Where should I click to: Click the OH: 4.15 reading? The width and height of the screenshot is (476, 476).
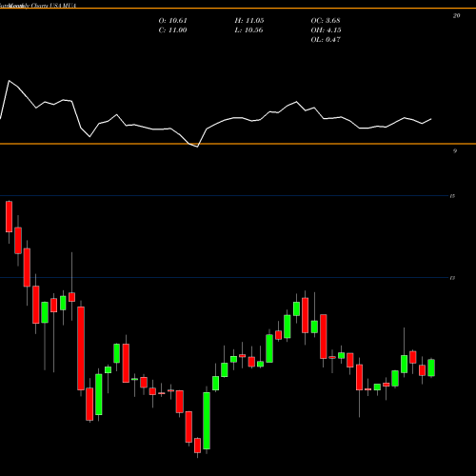click(x=326, y=30)
